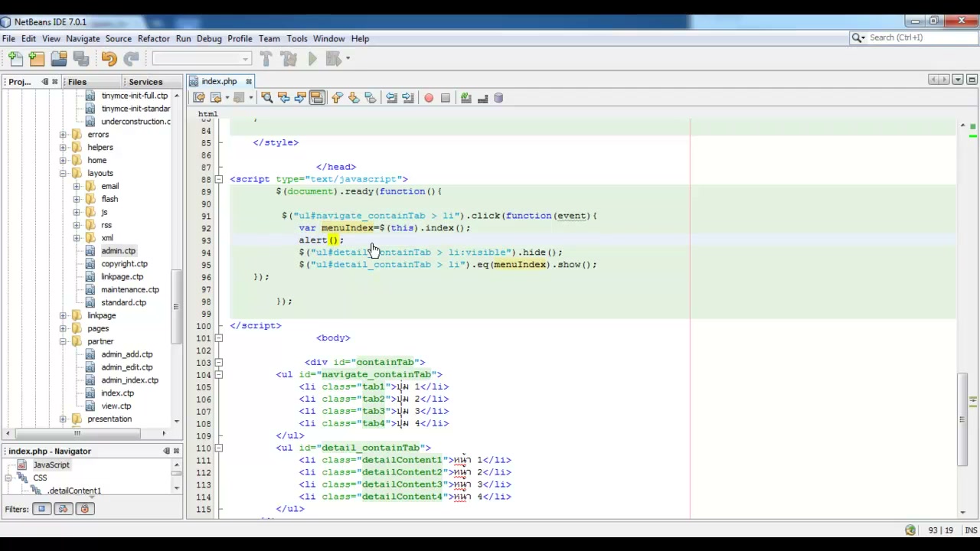This screenshot has height=551, width=980.
Task: Click Find Next Occurrence icon
Action: [x=300, y=98]
